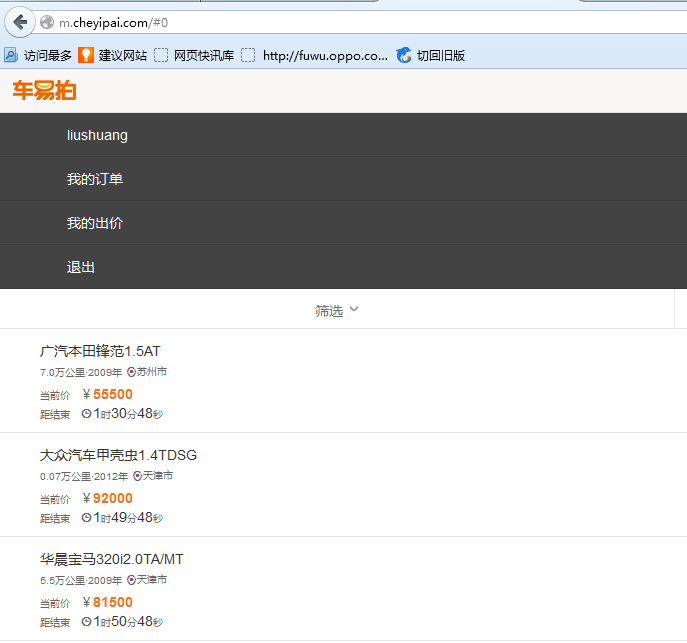Image resolution: width=687 pixels, height=643 pixels.
Task: Click the 1时50分48秒 countdown
Action: click(128, 622)
